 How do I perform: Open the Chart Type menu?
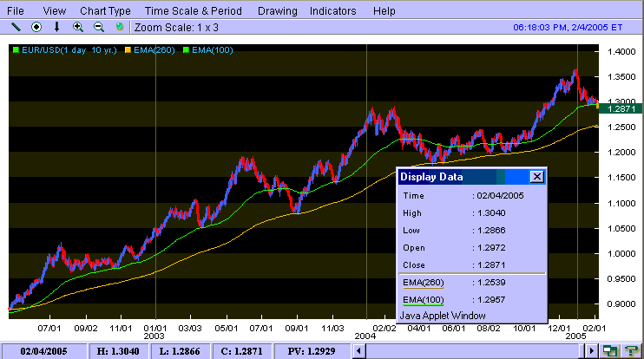pos(105,11)
